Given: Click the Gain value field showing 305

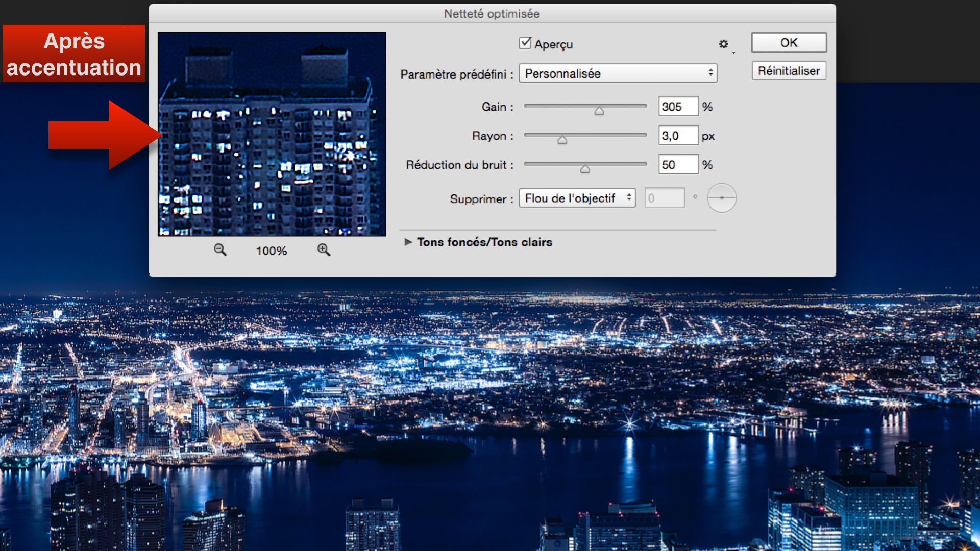Looking at the screenshot, I should pos(678,107).
